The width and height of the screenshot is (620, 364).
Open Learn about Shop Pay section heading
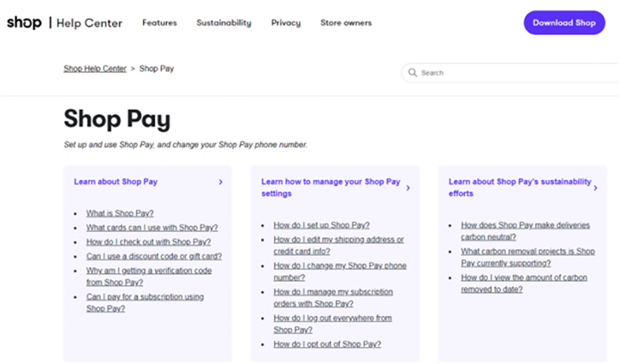(x=116, y=182)
